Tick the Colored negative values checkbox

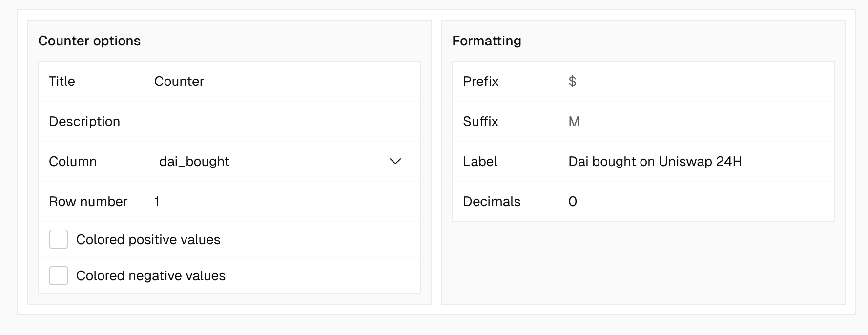[59, 275]
